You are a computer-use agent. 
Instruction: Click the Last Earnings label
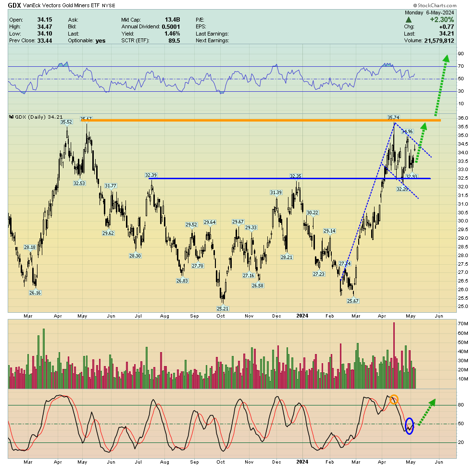point(212,34)
